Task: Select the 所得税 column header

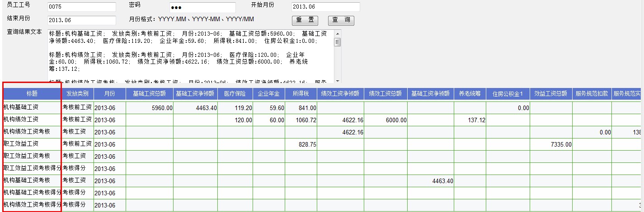Action: (300, 94)
